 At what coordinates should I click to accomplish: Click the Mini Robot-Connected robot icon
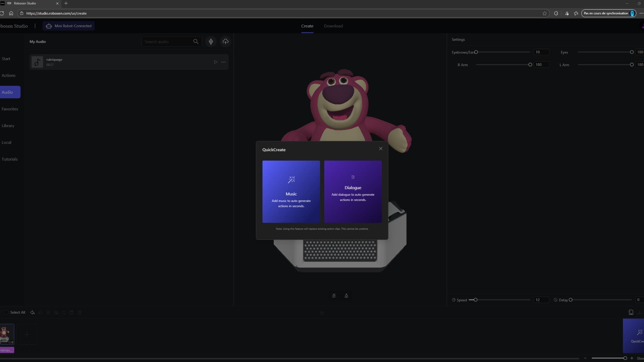[48, 26]
